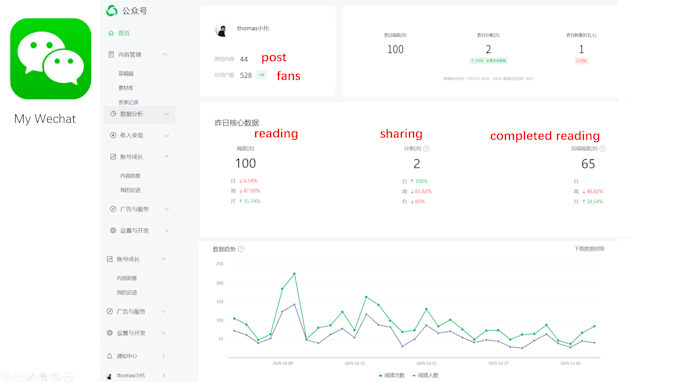Click the bell icon for 通知中心
680x382 pixels.
point(109,356)
